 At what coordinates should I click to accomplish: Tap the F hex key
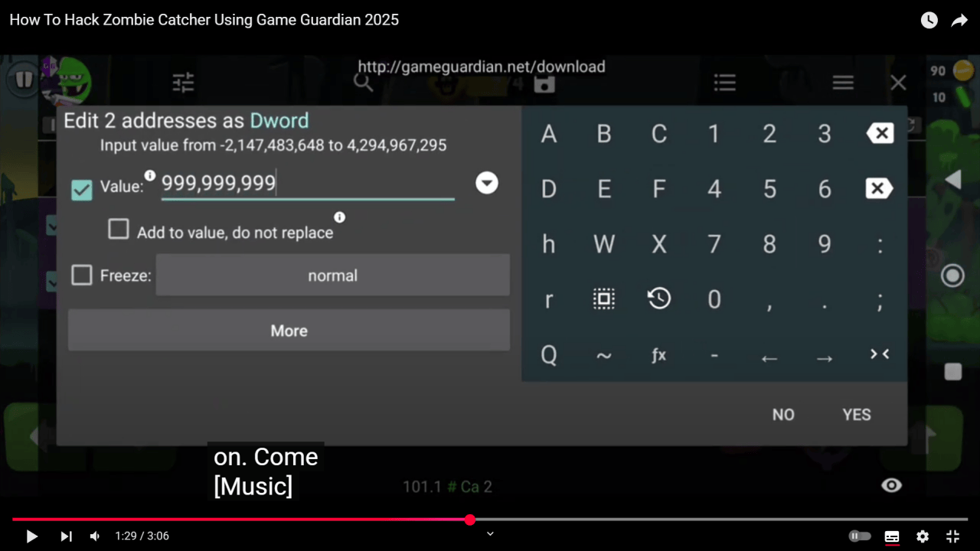tap(659, 189)
